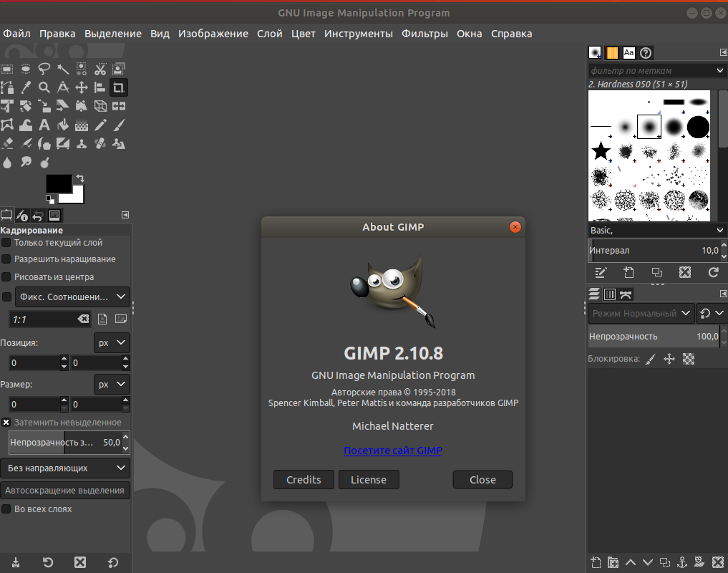The image size is (728, 573).
Task: Click the create new brush icon
Action: (628, 272)
